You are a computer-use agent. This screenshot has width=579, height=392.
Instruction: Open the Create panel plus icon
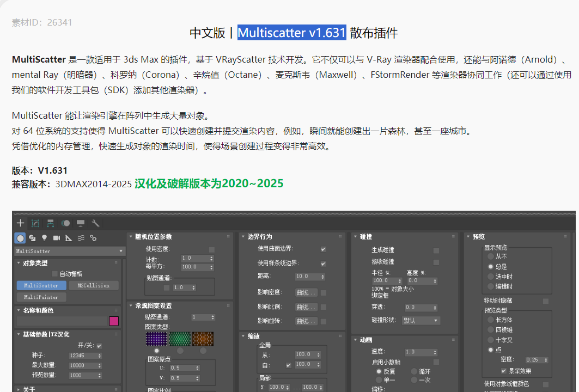pos(20,223)
